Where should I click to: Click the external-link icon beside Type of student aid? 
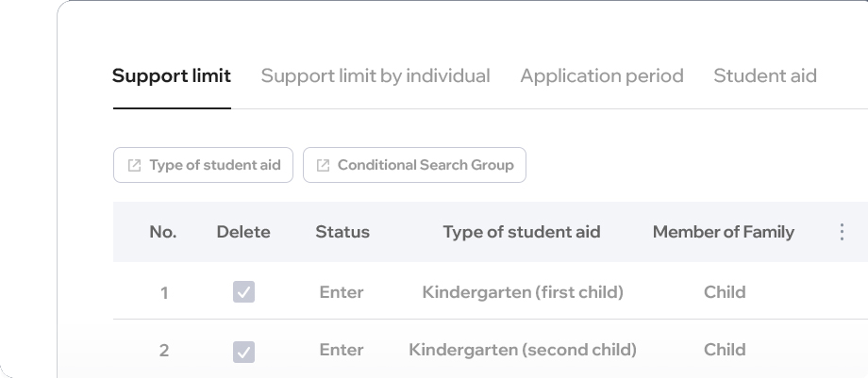click(135, 166)
